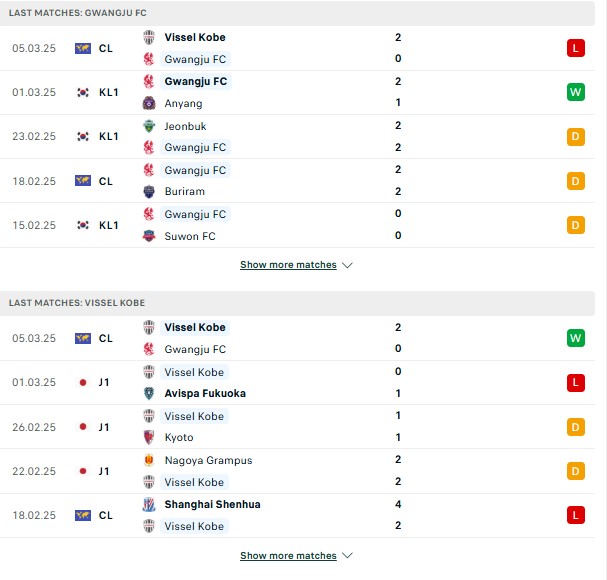
Task: Expand Show more matches under Vissel Kobe
Action: pyautogui.click(x=288, y=556)
